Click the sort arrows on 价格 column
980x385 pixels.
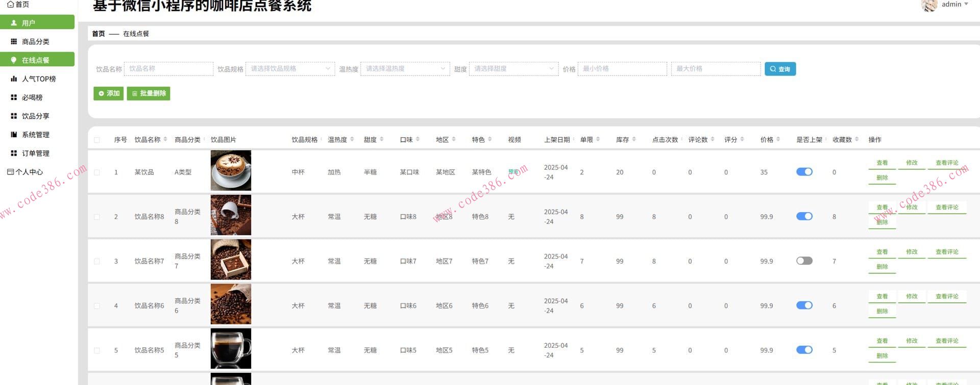point(778,139)
